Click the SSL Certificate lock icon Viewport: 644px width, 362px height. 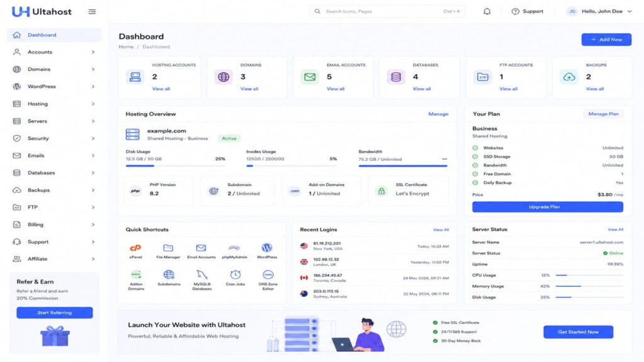coord(381,191)
